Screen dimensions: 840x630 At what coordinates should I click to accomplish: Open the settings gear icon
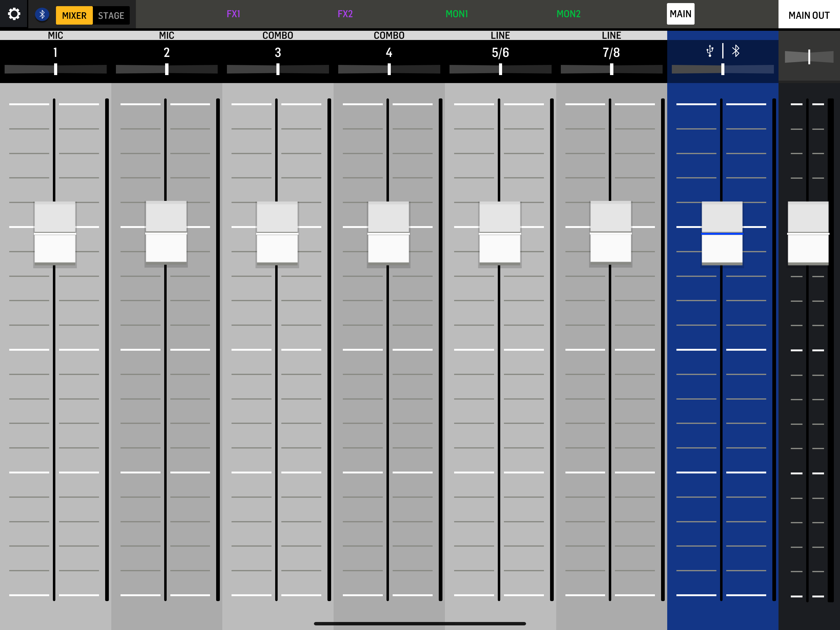pos(14,14)
